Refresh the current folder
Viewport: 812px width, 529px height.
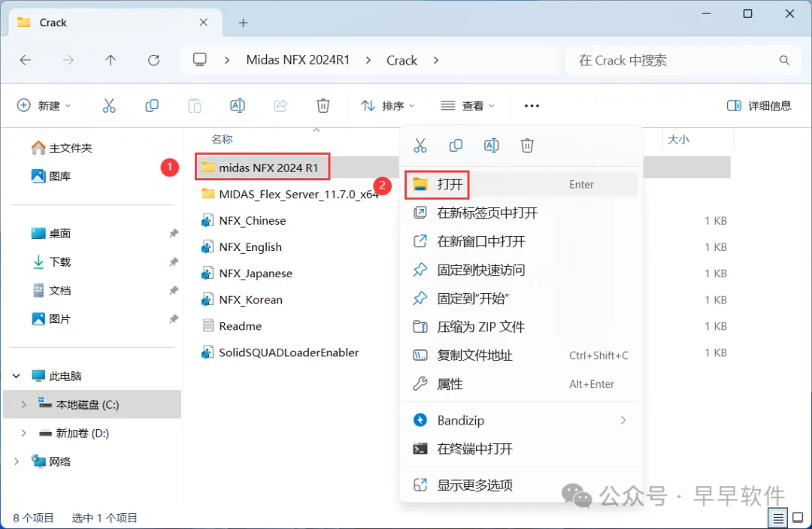point(154,60)
